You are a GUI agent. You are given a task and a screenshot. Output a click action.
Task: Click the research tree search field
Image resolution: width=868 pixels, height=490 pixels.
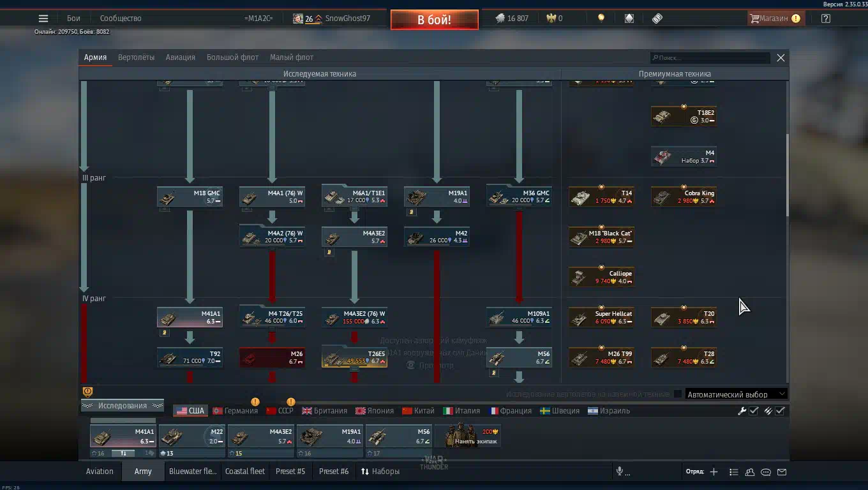tap(710, 57)
